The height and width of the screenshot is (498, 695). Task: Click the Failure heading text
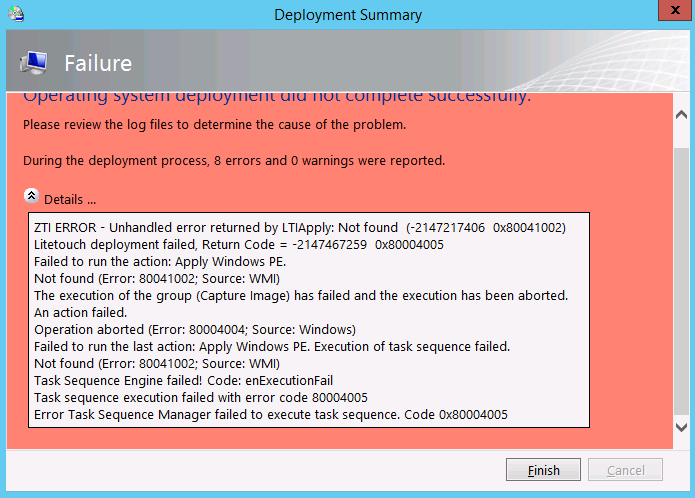click(x=98, y=63)
